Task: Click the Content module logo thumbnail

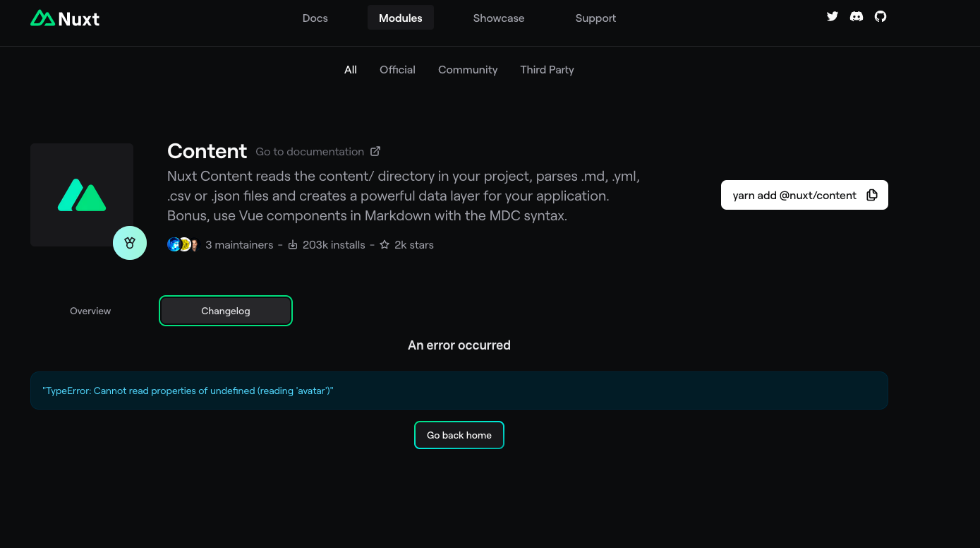Action: [82, 195]
